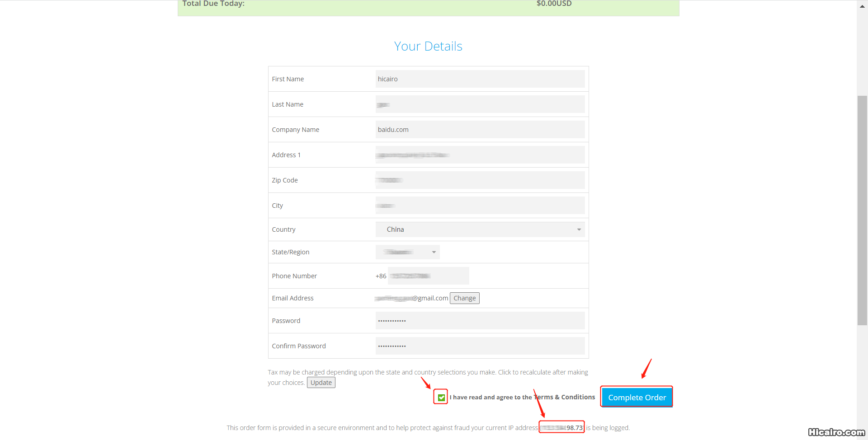Click the vertical page scrollbar thumb
This screenshot has width=868, height=440.
click(862, 210)
